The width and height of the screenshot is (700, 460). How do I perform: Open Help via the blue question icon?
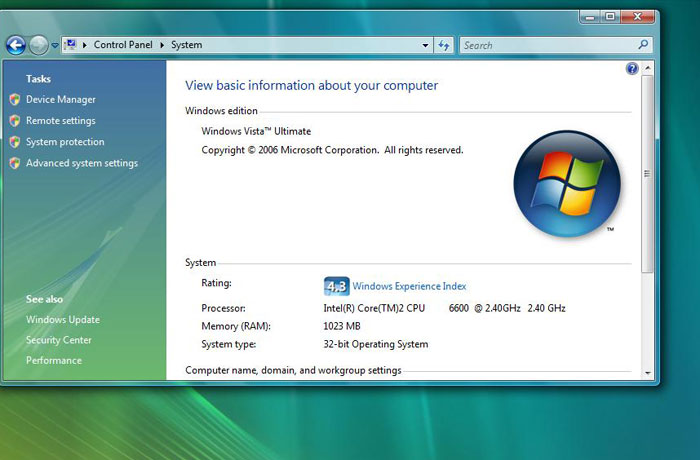pos(632,68)
